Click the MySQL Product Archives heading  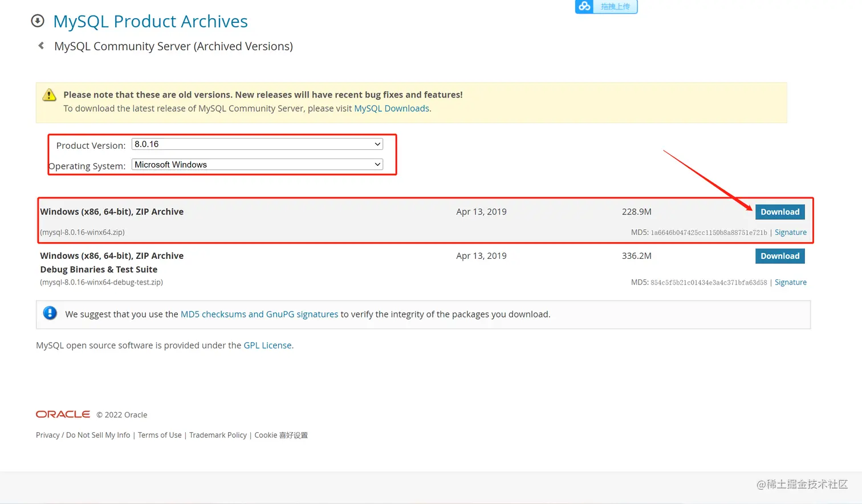pos(151,21)
